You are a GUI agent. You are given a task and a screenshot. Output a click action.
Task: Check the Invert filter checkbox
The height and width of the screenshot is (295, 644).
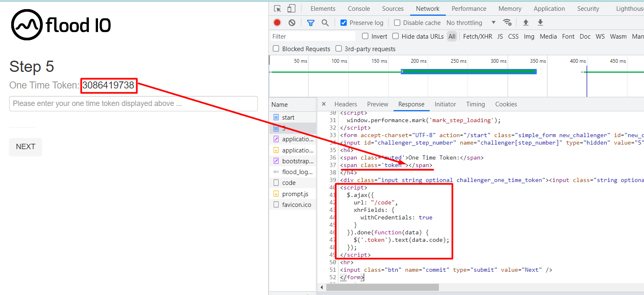coord(365,36)
